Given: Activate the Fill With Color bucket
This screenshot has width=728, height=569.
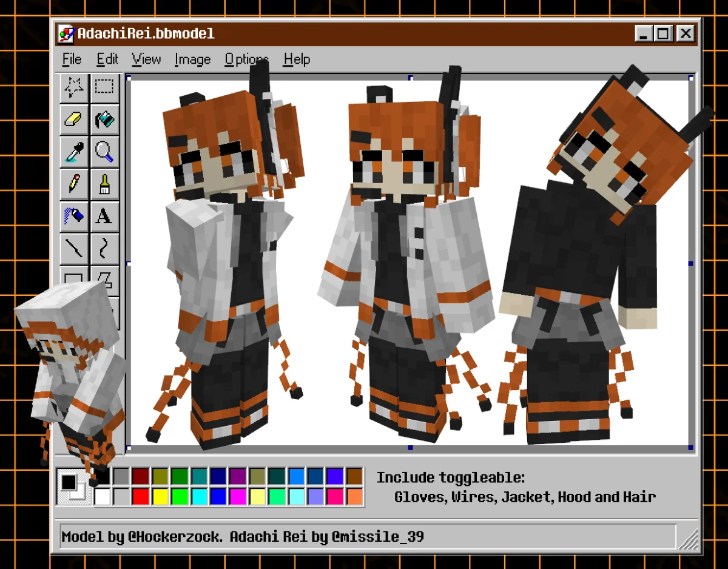Looking at the screenshot, I should 104,120.
